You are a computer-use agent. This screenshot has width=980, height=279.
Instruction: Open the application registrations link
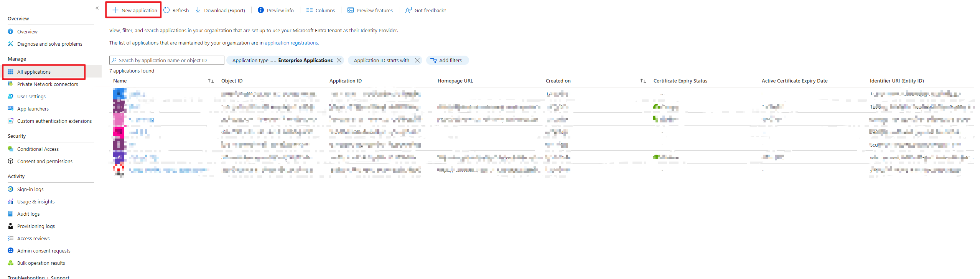[x=291, y=43]
